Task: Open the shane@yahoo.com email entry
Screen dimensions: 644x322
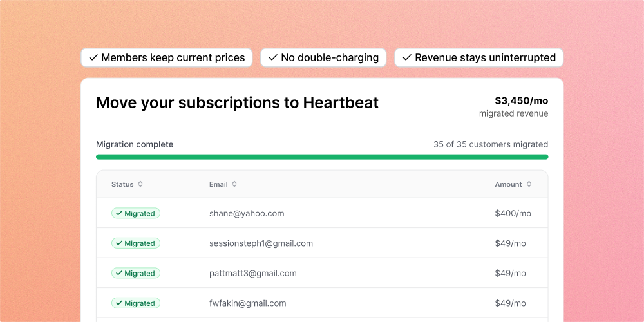Action: (x=247, y=213)
